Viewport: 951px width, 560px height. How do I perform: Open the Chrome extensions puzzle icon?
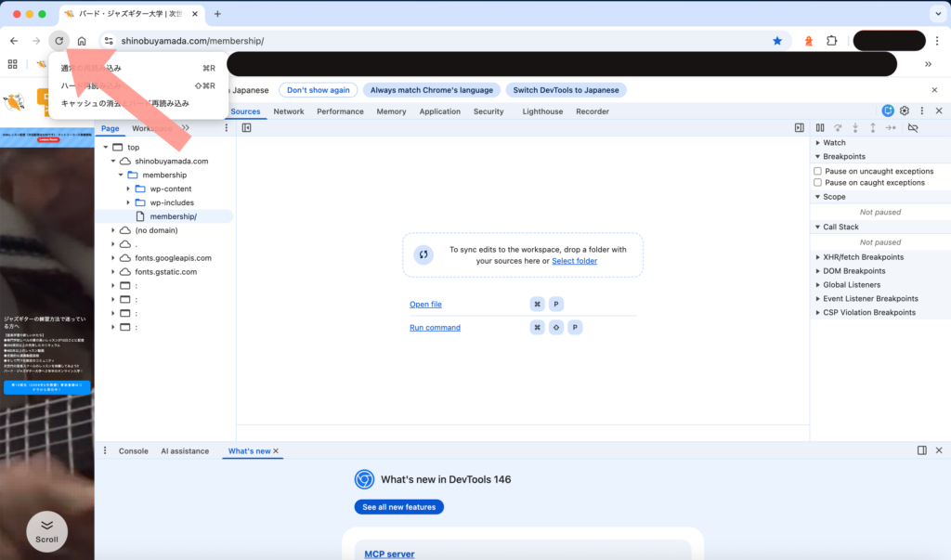(832, 41)
